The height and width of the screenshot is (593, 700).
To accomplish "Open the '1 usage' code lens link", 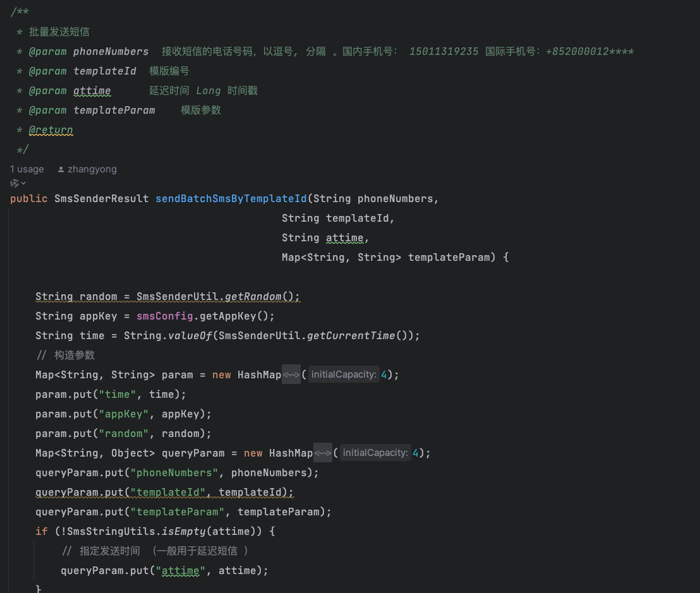I will tap(27, 169).
